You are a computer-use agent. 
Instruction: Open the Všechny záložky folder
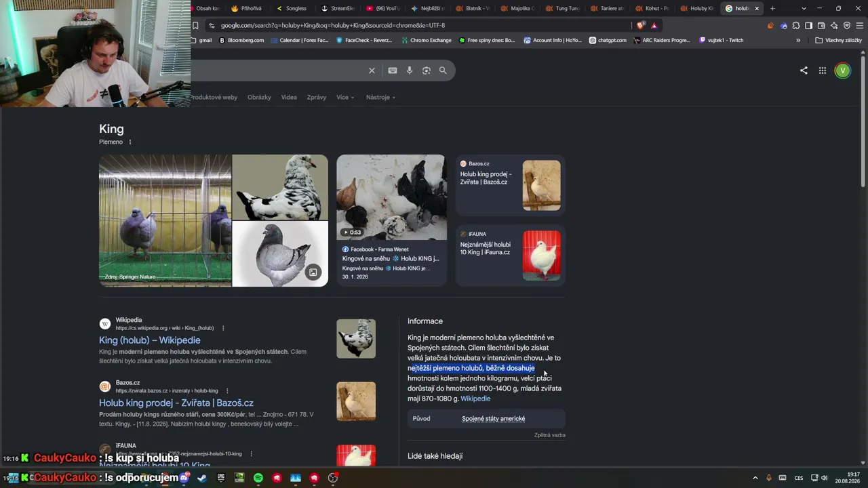839,40
